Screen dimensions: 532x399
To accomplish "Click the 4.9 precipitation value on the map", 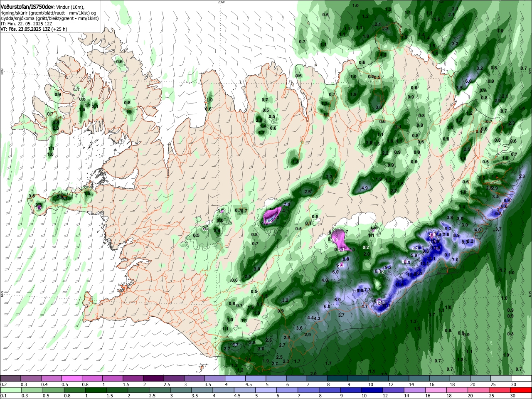I will (365, 188).
